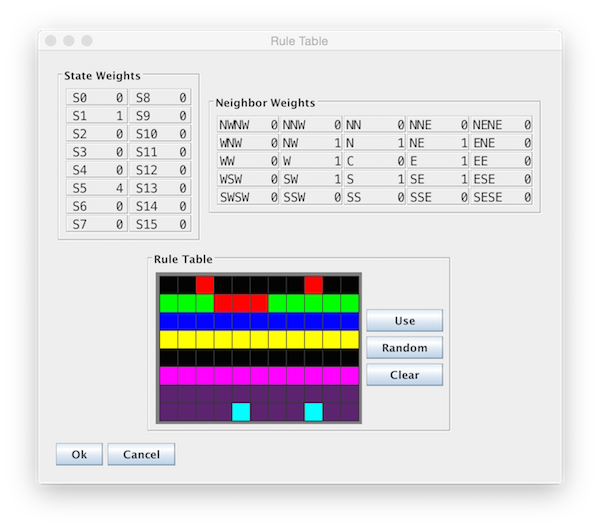Focus the W neighbor weight field
The height and width of the screenshot is (529, 600).
311,161
